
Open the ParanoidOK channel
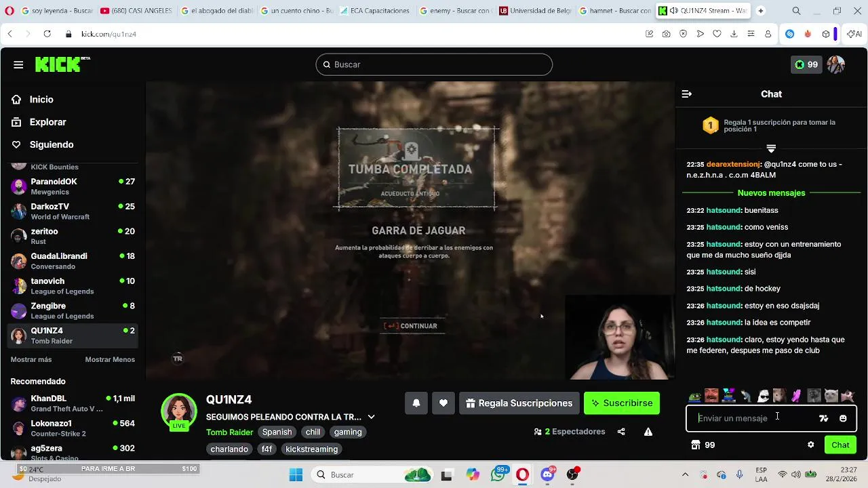(73, 186)
